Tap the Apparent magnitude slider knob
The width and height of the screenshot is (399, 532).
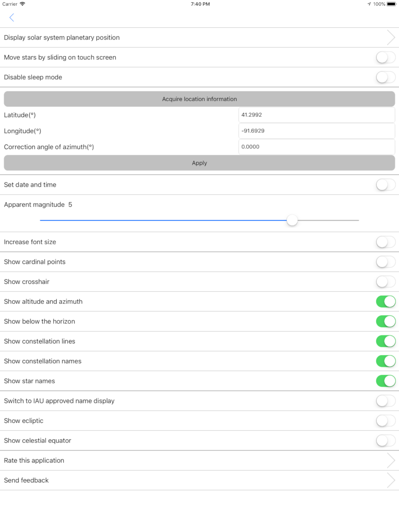(x=292, y=220)
